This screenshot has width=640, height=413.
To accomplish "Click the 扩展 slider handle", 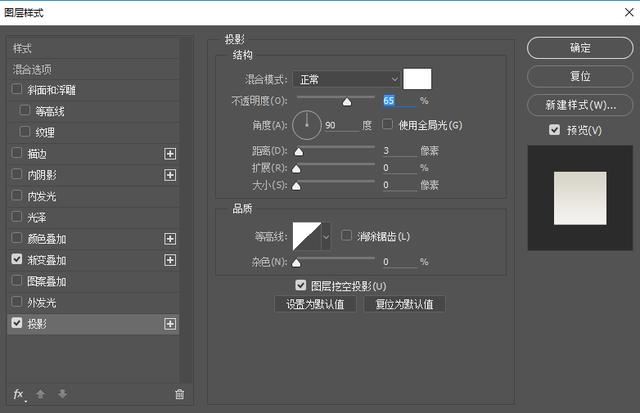I will (x=297, y=169).
